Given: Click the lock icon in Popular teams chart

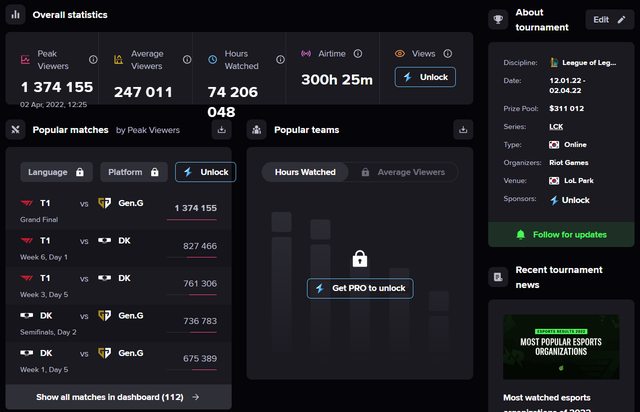Looking at the screenshot, I should click(360, 260).
